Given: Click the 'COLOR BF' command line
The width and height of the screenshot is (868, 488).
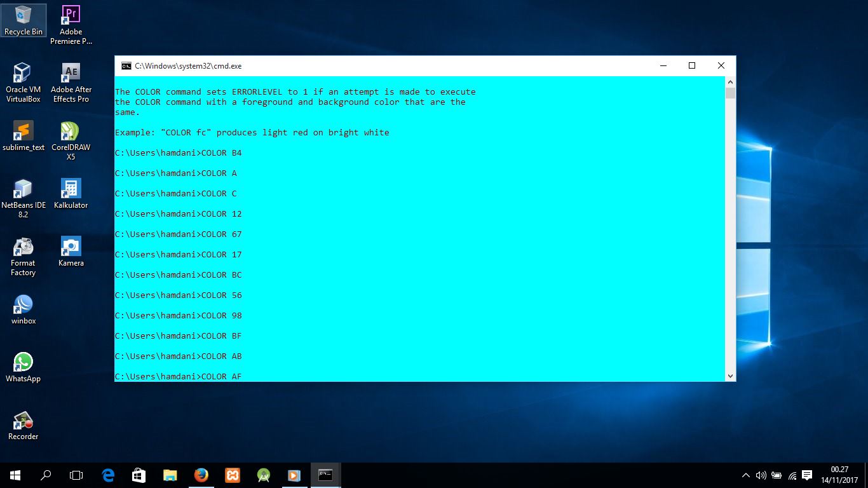Looking at the screenshot, I should 179,336.
